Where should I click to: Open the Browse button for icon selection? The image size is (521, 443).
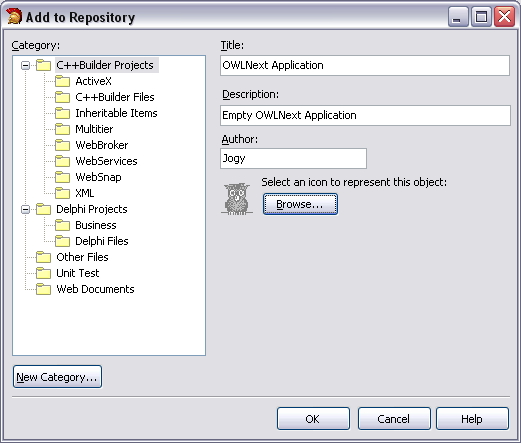pyautogui.click(x=300, y=204)
